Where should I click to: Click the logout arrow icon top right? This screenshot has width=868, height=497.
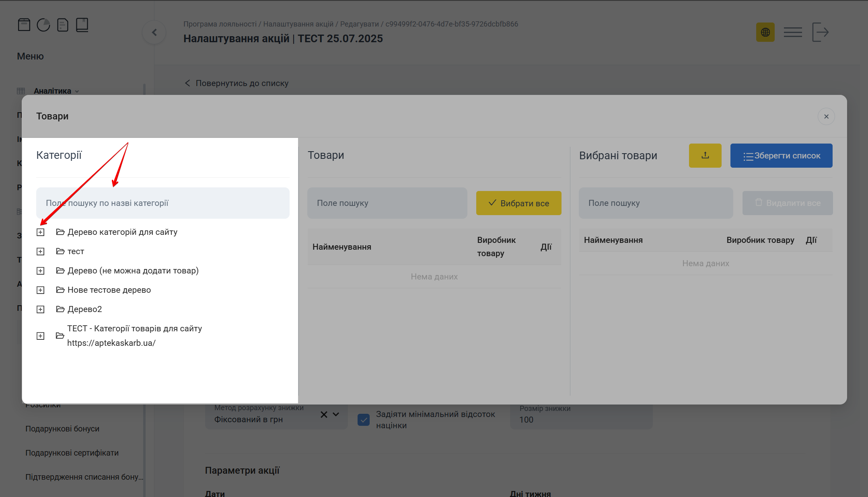pos(821,32)
